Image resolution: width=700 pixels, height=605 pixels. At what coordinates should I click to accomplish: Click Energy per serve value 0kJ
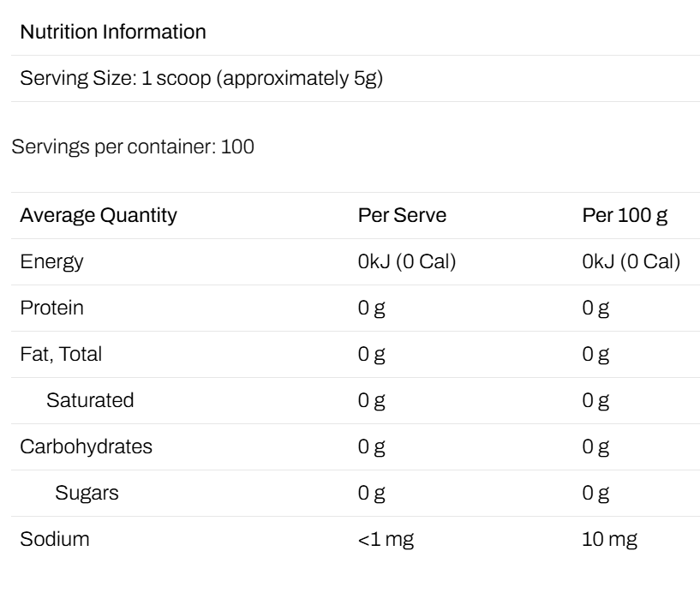[x=407, y=261]
